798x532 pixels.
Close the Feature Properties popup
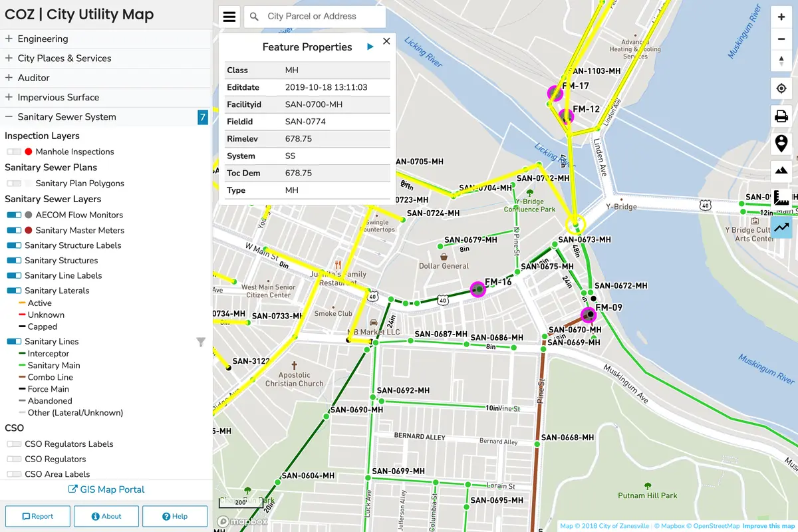[386, 41]
